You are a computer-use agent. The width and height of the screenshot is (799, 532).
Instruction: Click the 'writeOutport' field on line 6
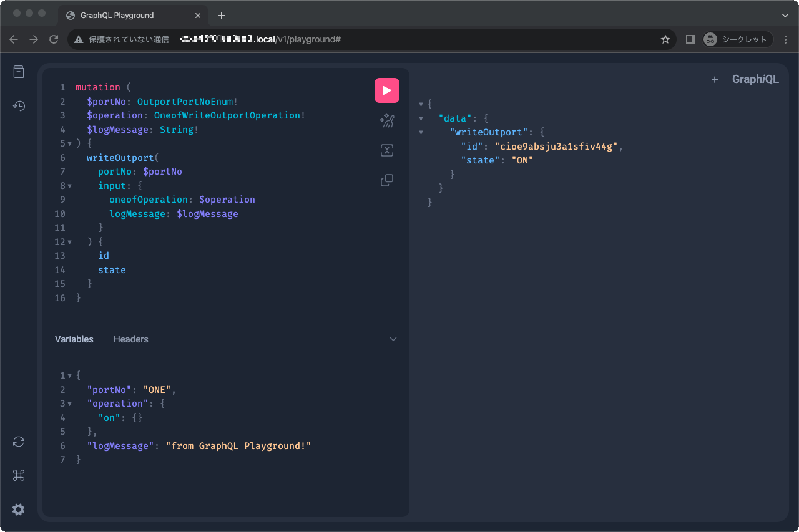coord(120,158)
